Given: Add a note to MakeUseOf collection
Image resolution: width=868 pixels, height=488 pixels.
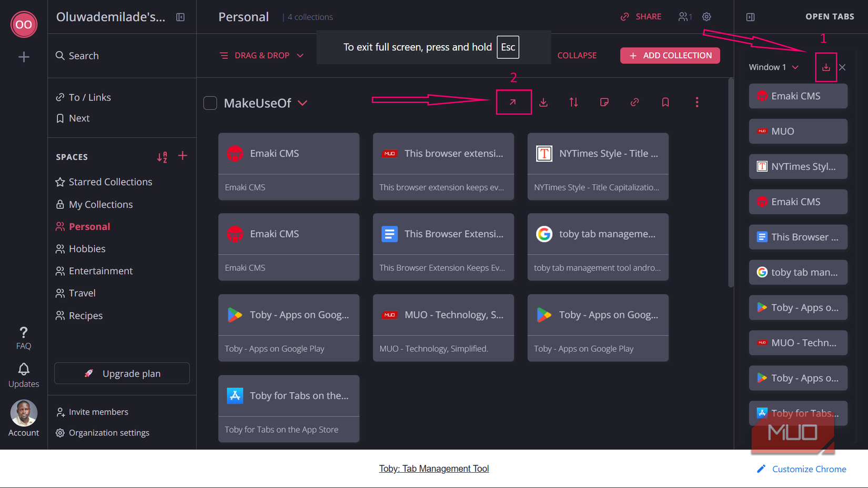Looking at the screenshot, I should pyautogui.click(x=604, y=102).
